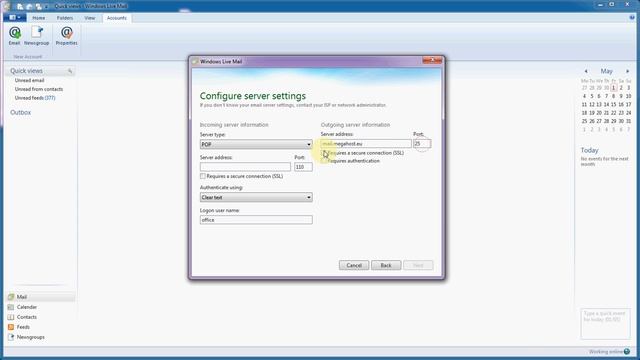Click the outgoing Server address field
The image size is (640, 360).
(366, 144)
